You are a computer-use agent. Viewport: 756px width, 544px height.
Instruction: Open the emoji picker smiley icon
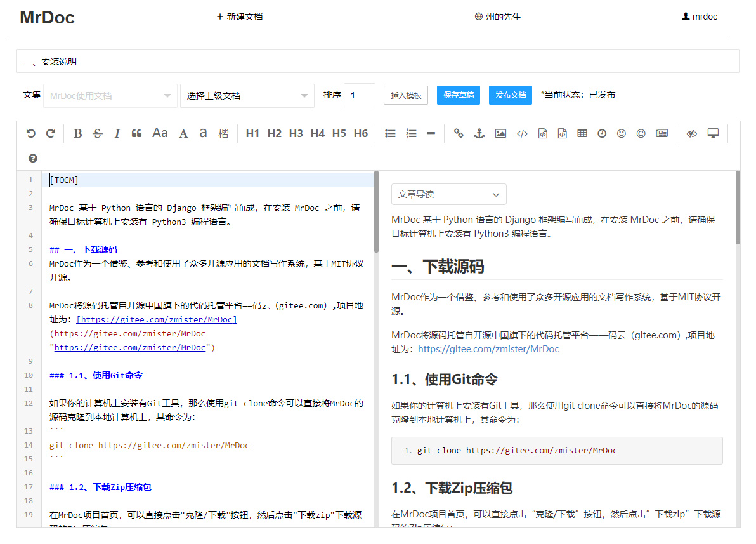622,133
